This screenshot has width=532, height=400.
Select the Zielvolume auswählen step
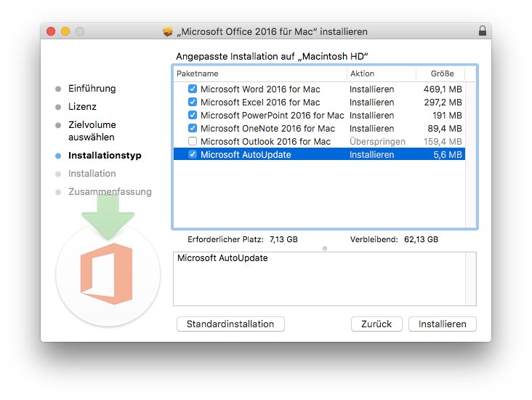pyautogui.click(x=92, y=131)
